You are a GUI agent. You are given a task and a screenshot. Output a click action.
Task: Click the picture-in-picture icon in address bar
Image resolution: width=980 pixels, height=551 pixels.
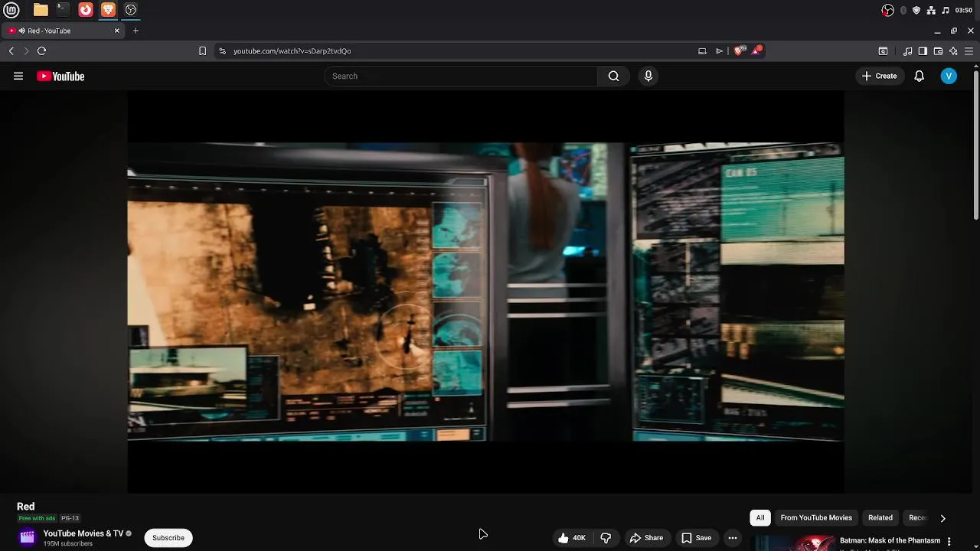click(x=702, y=51)
